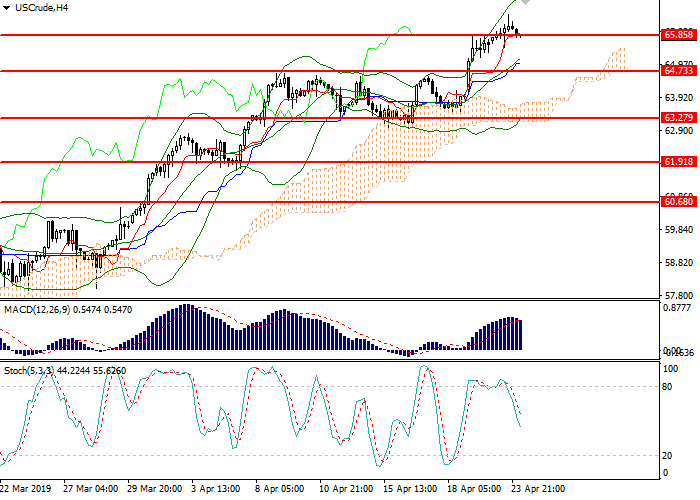The image size is (700, 500).
Task: Select the 64.733 red price label
Action: pyautogui.click(x=678, y=71)
